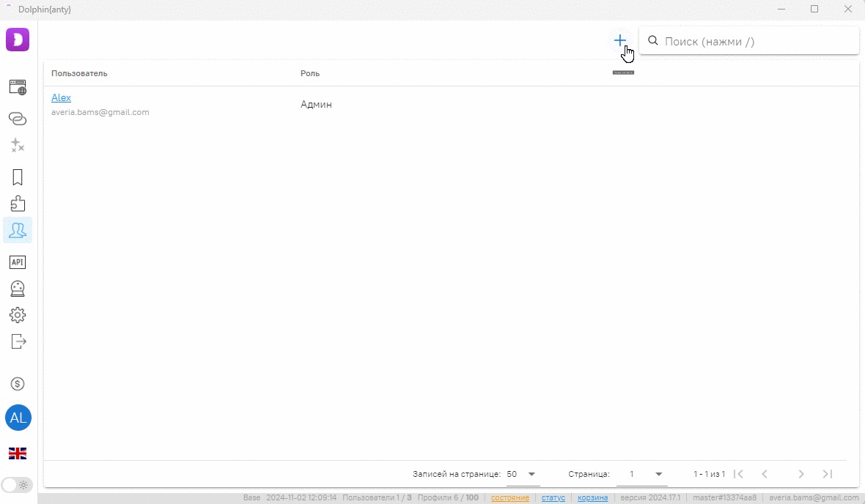Viewport: 865px width, 504px height.
Task: Open the proxies chain-link sidebar icon
Action: pyautogui.click(x=18, y=118)
